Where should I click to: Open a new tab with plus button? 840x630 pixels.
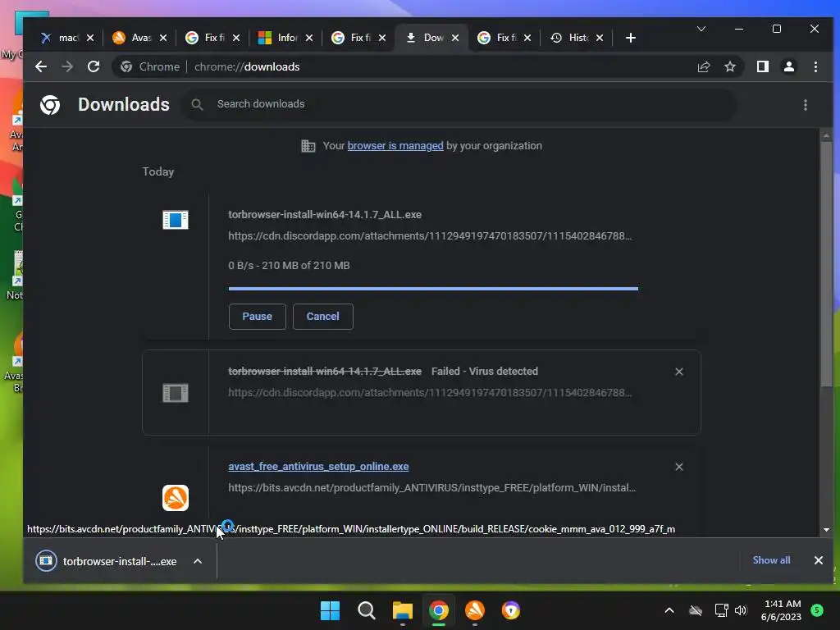(631, 38)
